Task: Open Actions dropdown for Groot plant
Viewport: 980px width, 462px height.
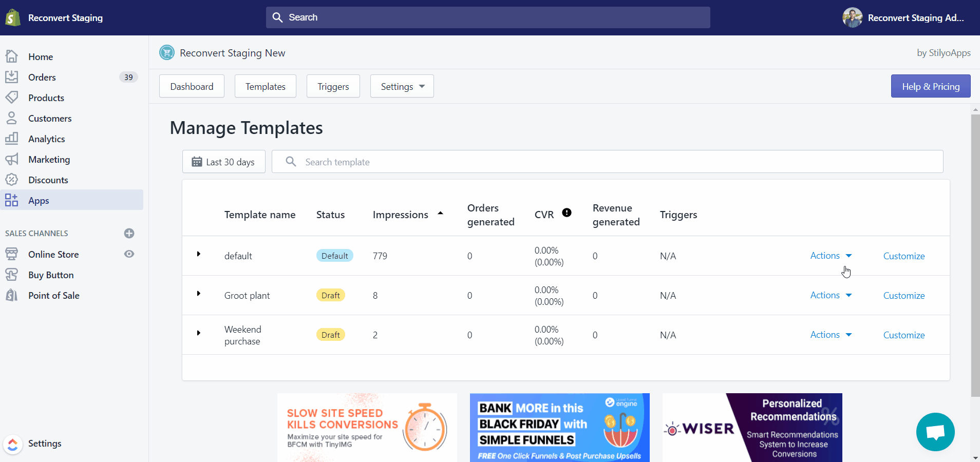Action: (x=831, y=295)
